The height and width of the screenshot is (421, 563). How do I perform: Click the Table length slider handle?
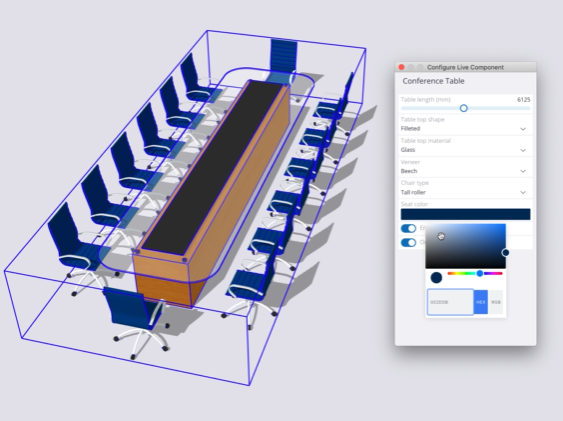(464, 108)
